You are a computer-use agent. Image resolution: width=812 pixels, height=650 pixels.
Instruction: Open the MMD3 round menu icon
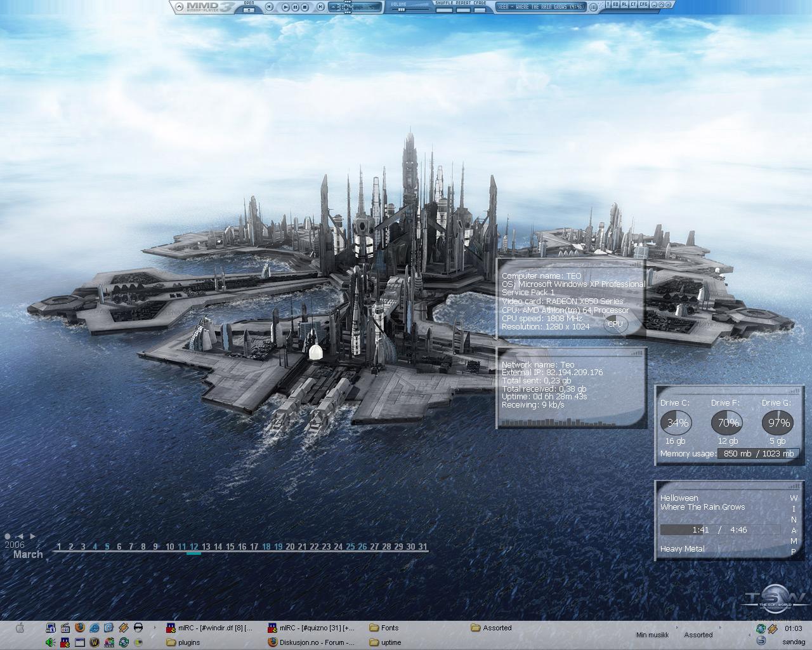[x=593, y=7]
